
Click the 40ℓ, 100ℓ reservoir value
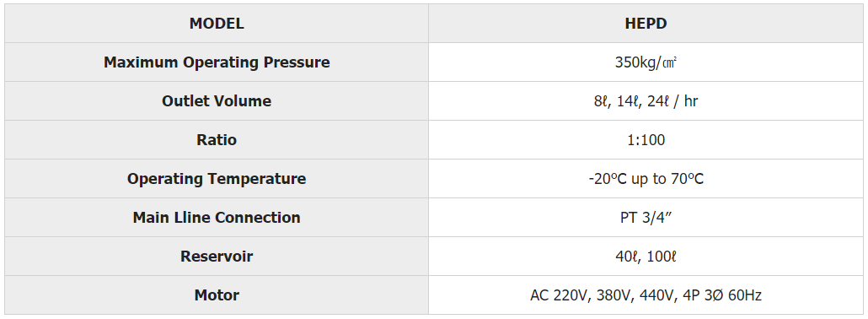(x=646, y=257)
